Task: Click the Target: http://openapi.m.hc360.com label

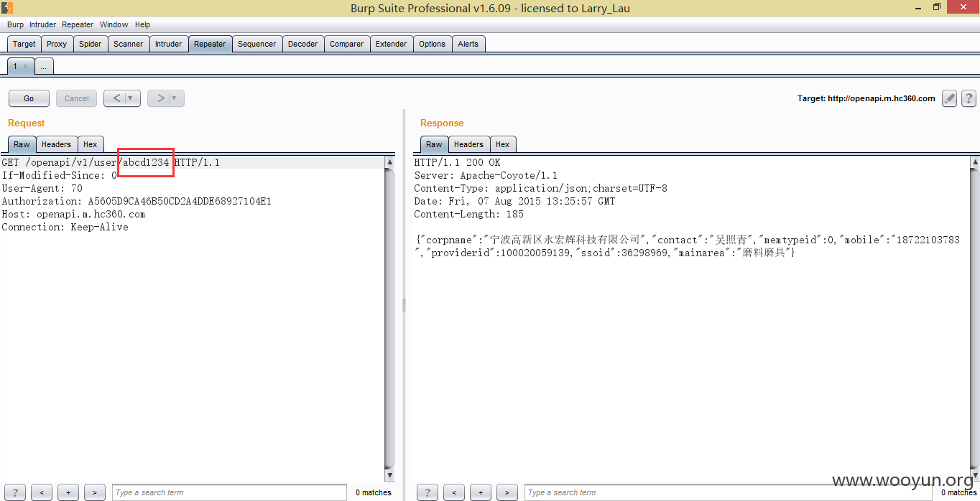Action: pos(866,99)
